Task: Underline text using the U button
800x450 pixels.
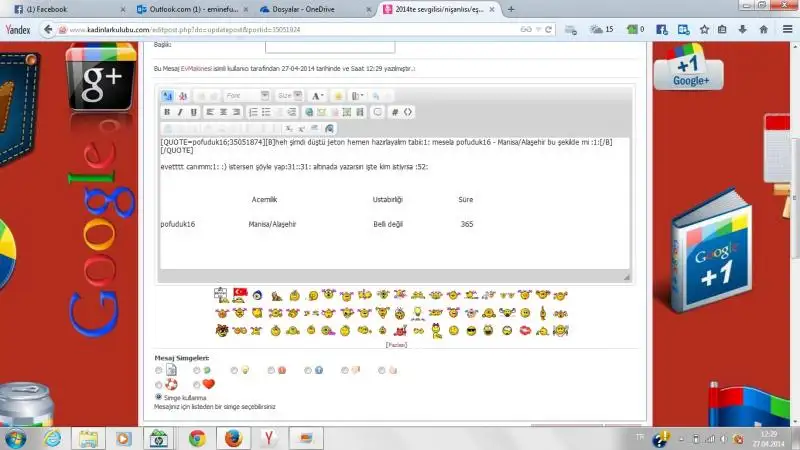Action: (194, 112)
